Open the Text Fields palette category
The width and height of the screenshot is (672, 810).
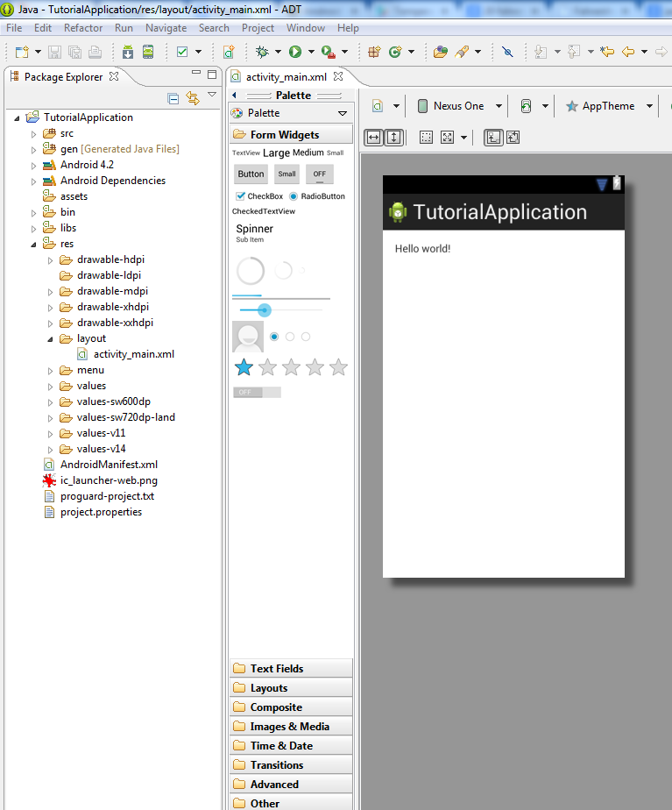pos(291,669)
